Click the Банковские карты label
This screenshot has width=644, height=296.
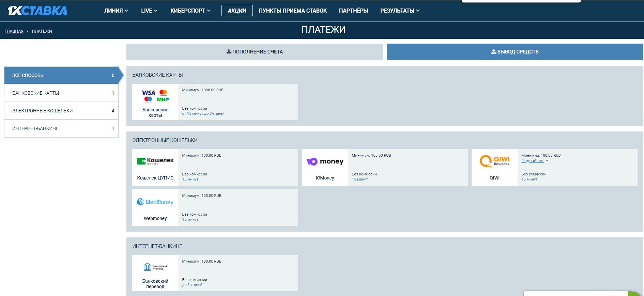(155, 112)
